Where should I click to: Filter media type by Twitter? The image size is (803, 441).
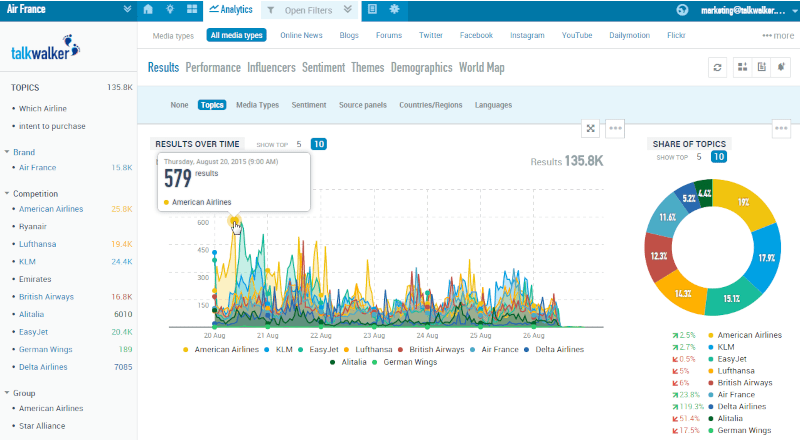coord(430,35)
